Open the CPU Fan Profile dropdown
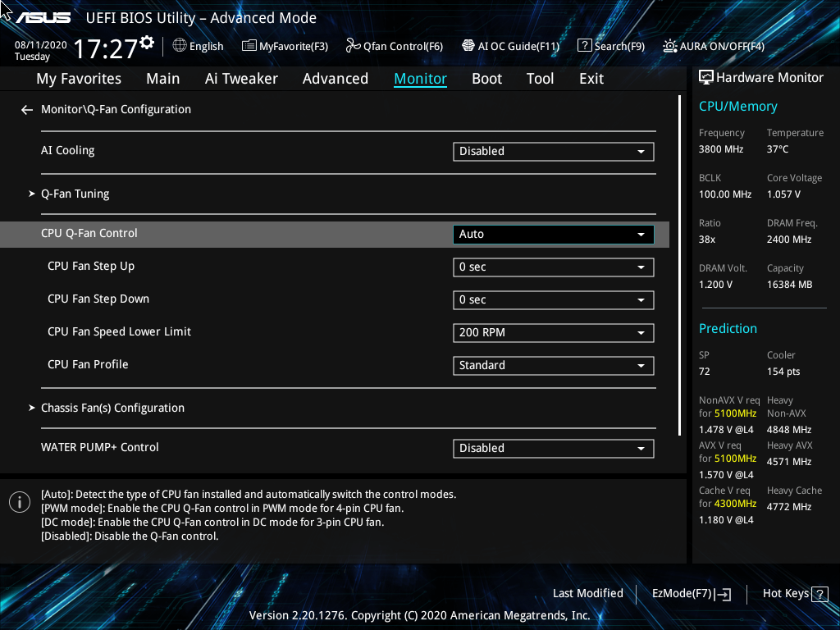 (553, 365)
